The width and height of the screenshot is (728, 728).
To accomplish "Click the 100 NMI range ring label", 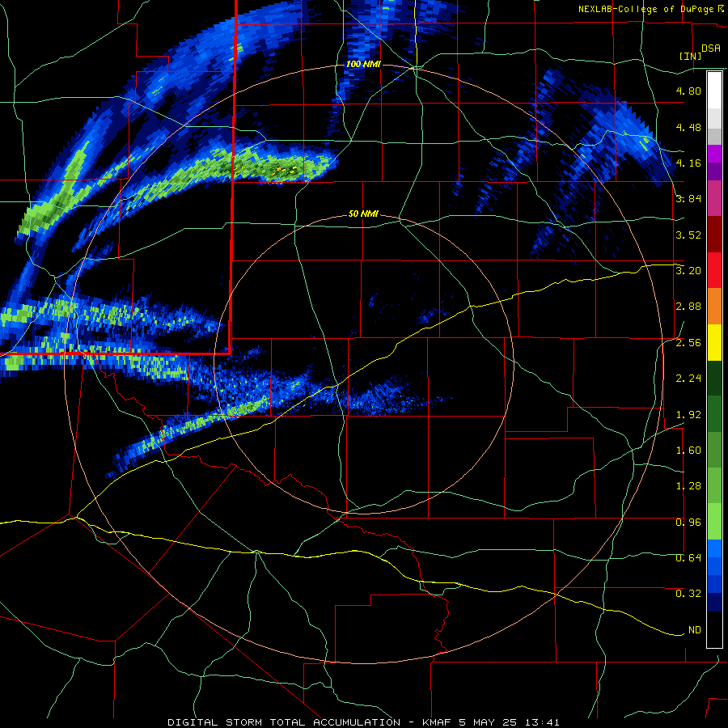I will click(x=363, y=64).
